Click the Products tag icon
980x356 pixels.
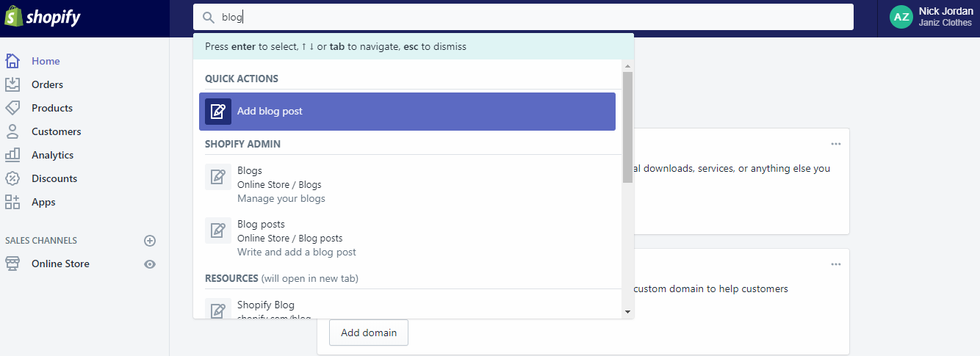point(12,108)
